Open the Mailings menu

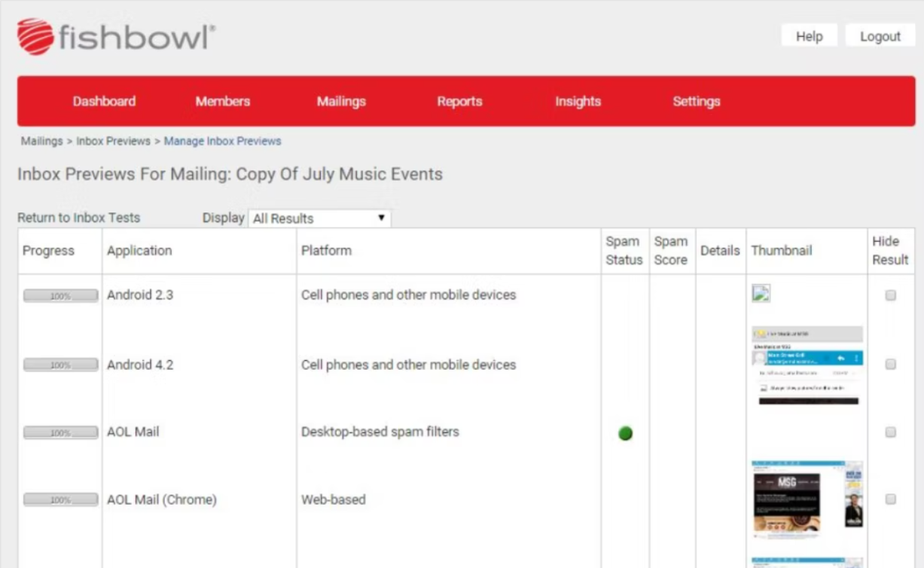point(341,101)
